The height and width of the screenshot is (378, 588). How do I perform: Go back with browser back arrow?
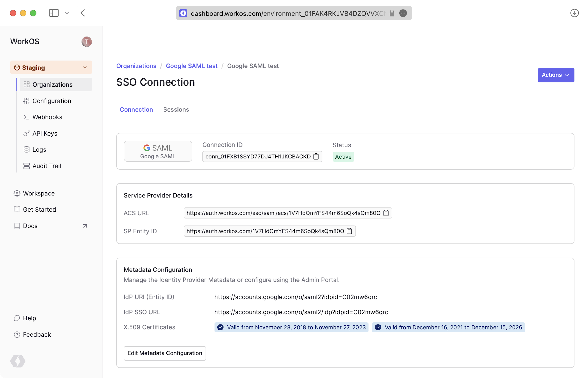(x=83, y=13)
